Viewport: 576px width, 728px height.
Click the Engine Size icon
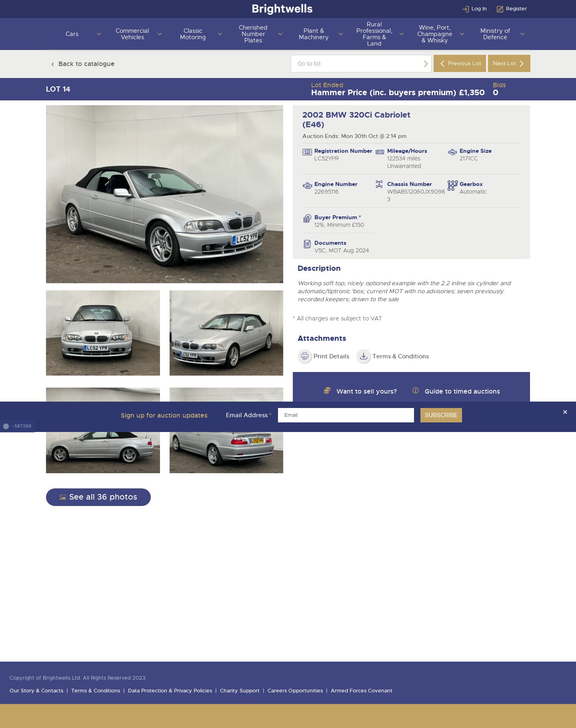coord(452,152)
